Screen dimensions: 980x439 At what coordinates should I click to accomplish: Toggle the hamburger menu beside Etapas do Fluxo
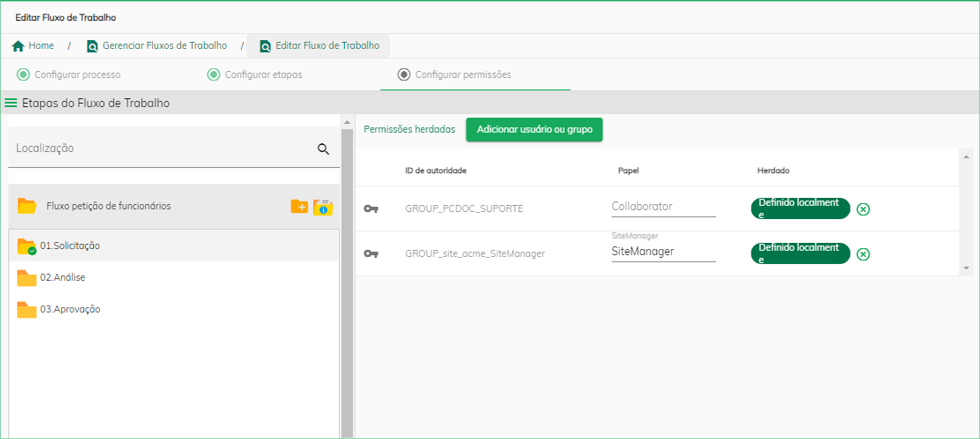tap(11, 103)
